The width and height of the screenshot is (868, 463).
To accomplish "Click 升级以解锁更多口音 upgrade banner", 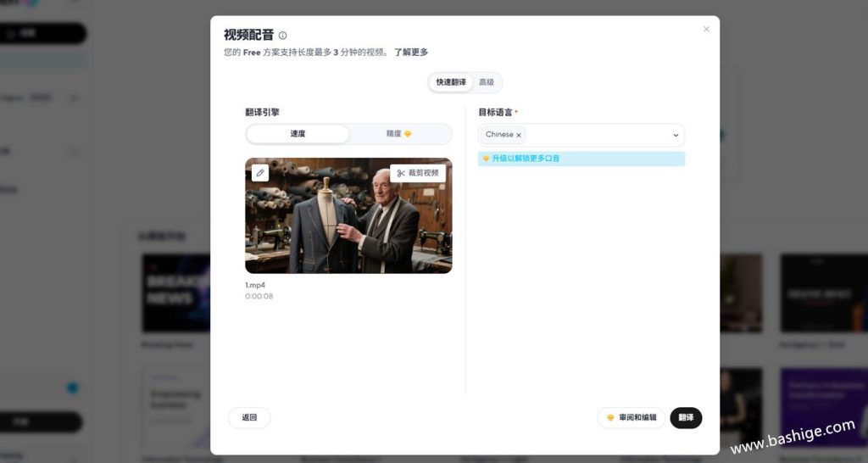I will (581, 159).
